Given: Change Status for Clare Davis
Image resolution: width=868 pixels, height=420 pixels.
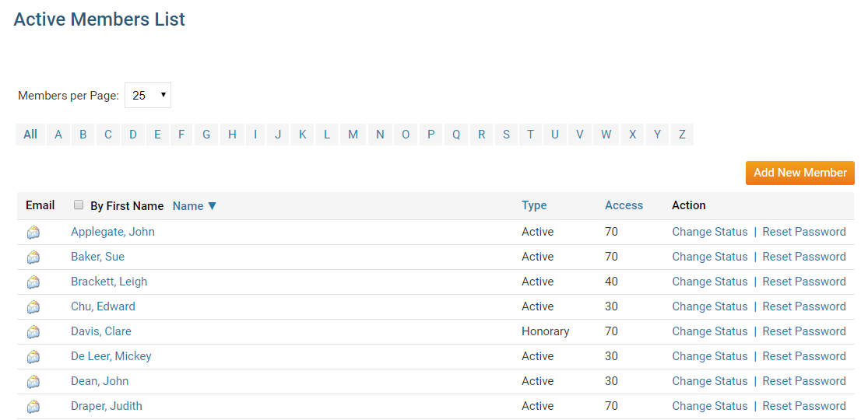Looking at the screenshot, I should pos(709,331).
